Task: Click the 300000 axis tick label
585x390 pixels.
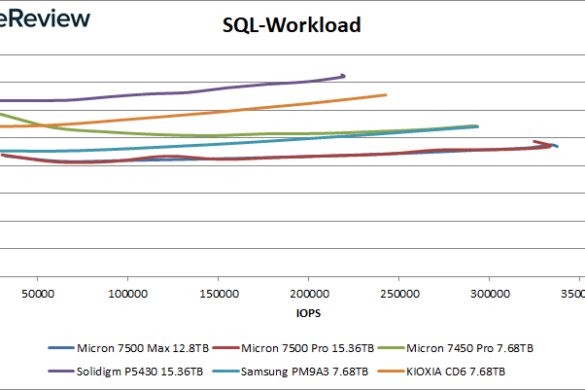Action: point(490,294)
